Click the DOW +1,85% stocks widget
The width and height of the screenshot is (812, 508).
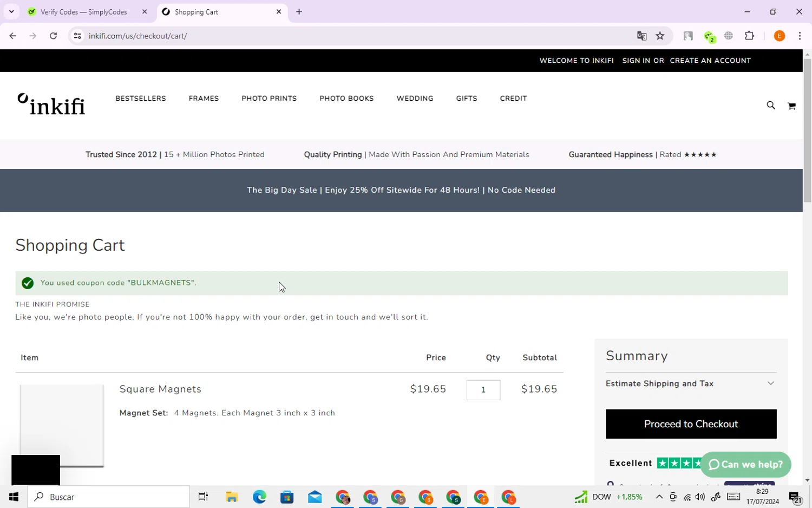pyautogui.click(x=608, y=497)
